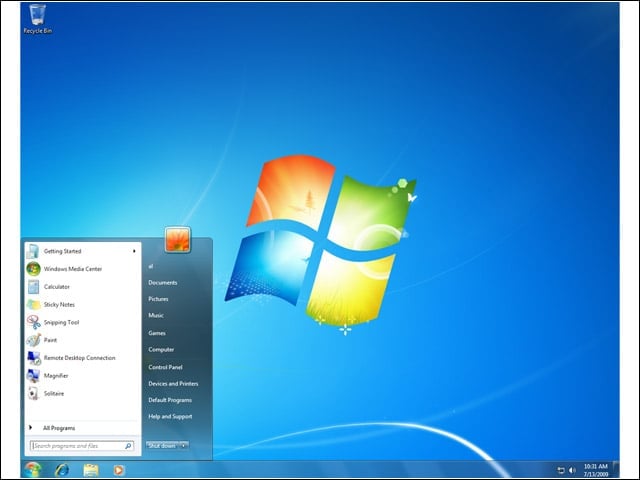Open the Shut down options arrow
The image size is (640, 480).
tap(184, 445)
